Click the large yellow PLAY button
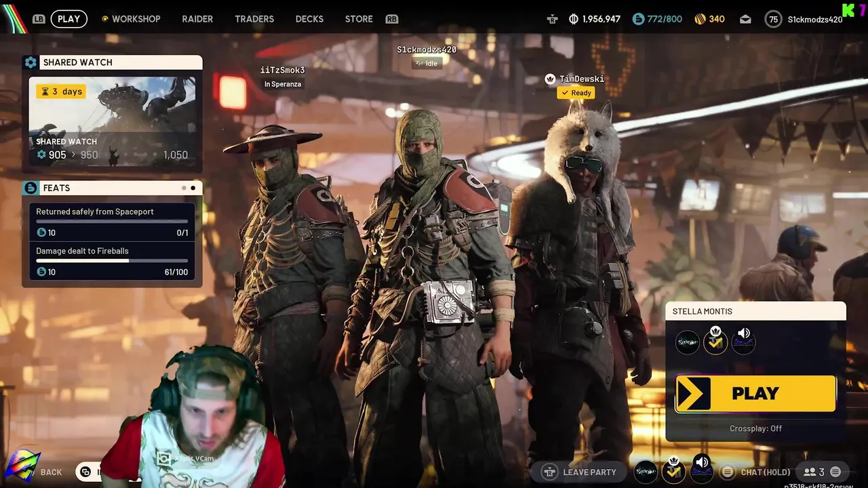This screenshot has height=488, width=868. coord(755,393)
